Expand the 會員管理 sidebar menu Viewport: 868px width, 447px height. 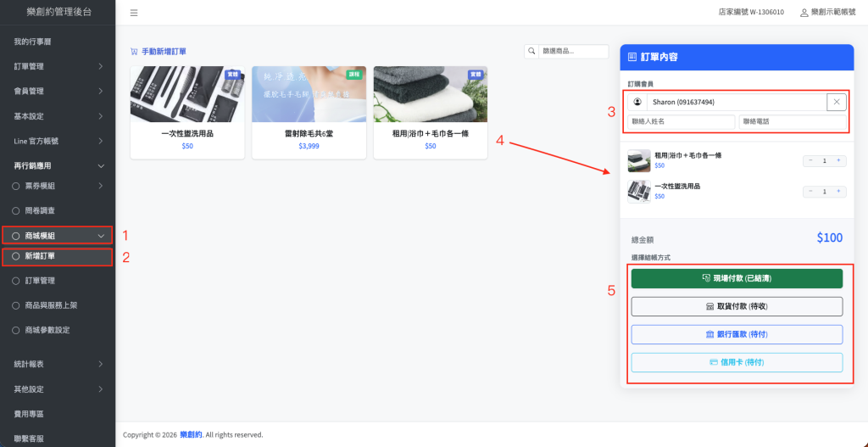58,91
